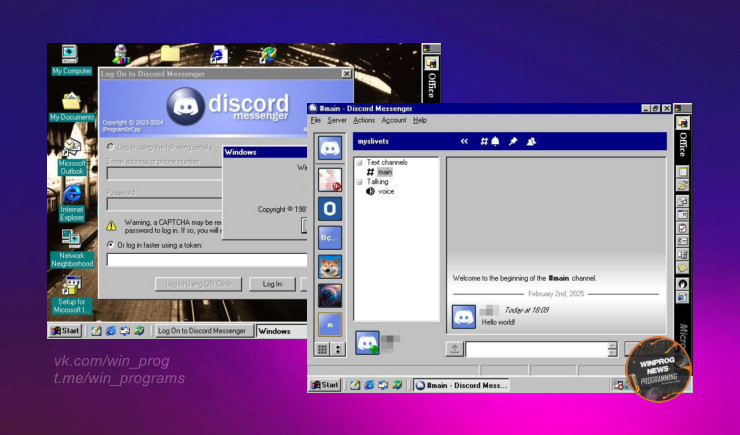
Task: Click the Discord avatar next to Hello world! message
Action: tap(463, 317)
